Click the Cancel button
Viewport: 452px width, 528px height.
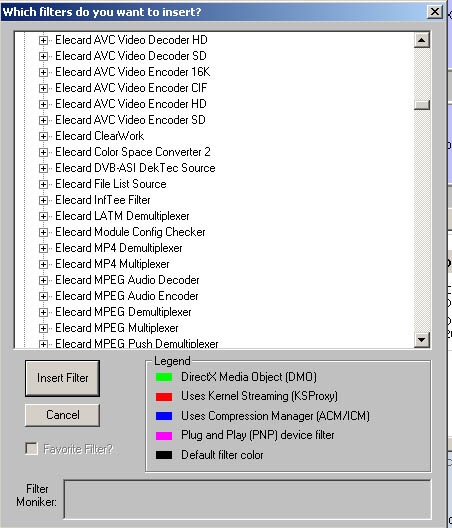point(62,415)
